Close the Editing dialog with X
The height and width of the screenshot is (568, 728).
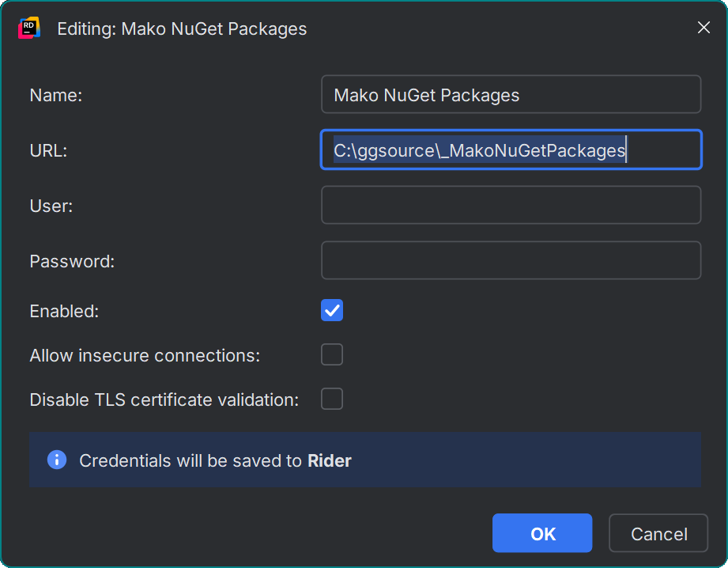[703, 28]
